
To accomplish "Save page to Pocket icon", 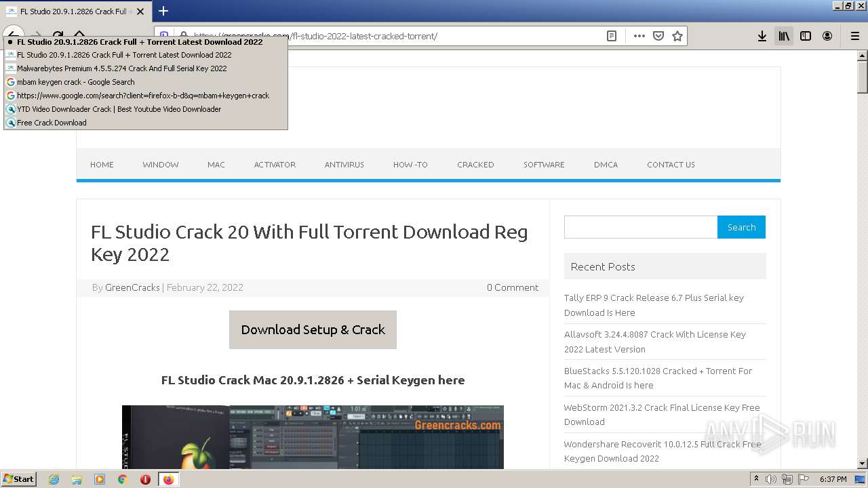I will coord(658,36).
